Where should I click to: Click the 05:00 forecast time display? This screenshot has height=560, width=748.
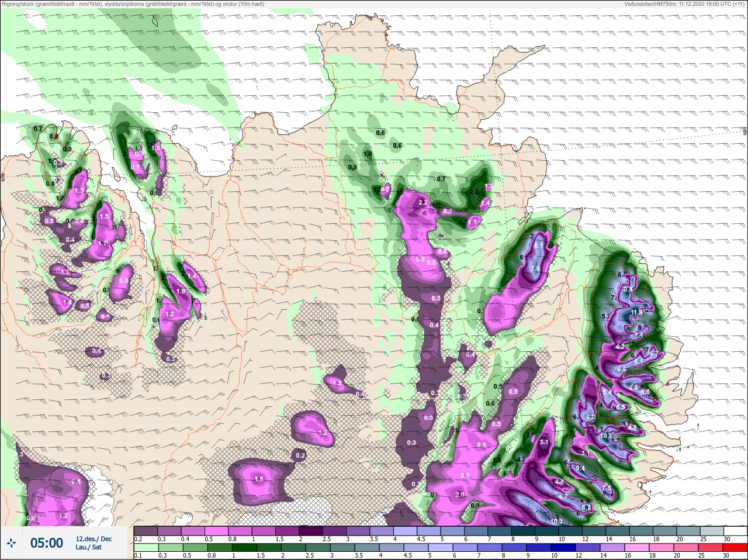click(46, 543)
